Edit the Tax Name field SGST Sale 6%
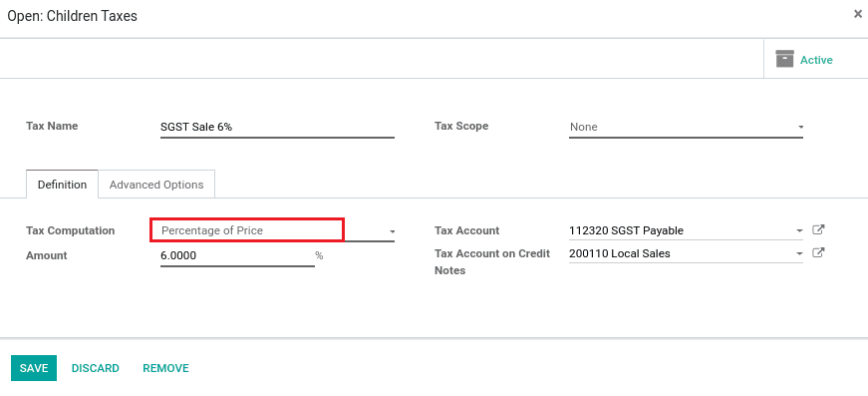Screen dimensions: 868x396 click(x=277, y=127)
